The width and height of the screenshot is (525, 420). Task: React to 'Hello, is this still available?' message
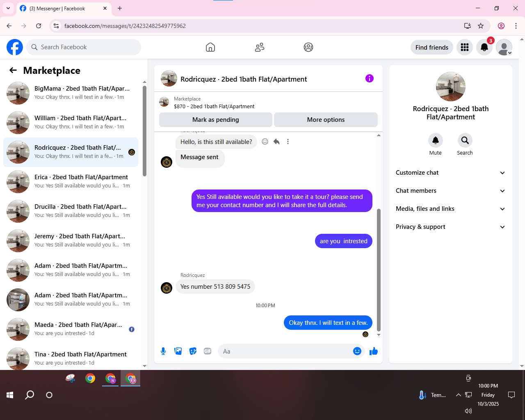coord(265,142)
